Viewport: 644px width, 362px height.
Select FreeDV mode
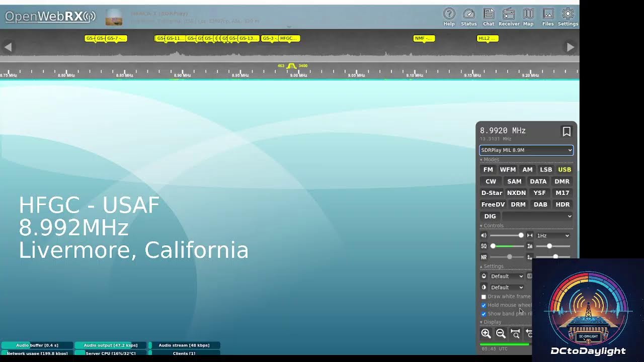(493, 205)
